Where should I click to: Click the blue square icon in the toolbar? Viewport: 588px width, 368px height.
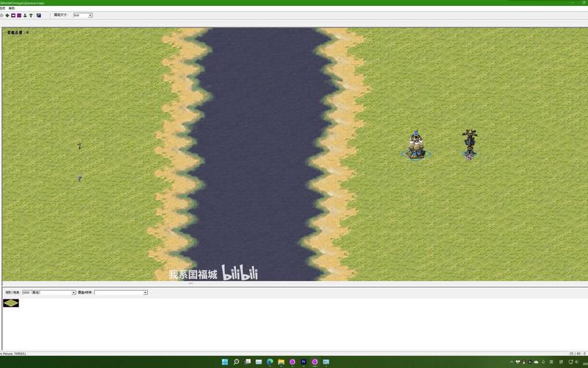38,15
